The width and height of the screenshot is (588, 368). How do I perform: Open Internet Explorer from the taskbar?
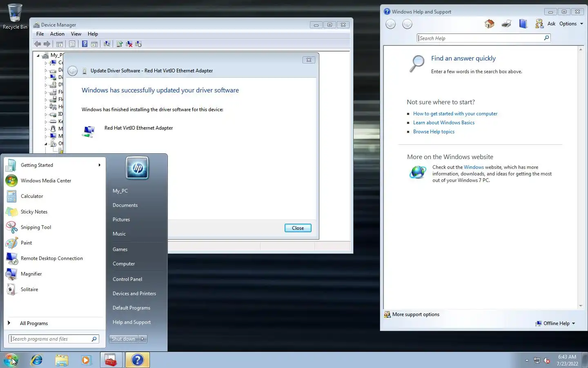tap(37, 360)
